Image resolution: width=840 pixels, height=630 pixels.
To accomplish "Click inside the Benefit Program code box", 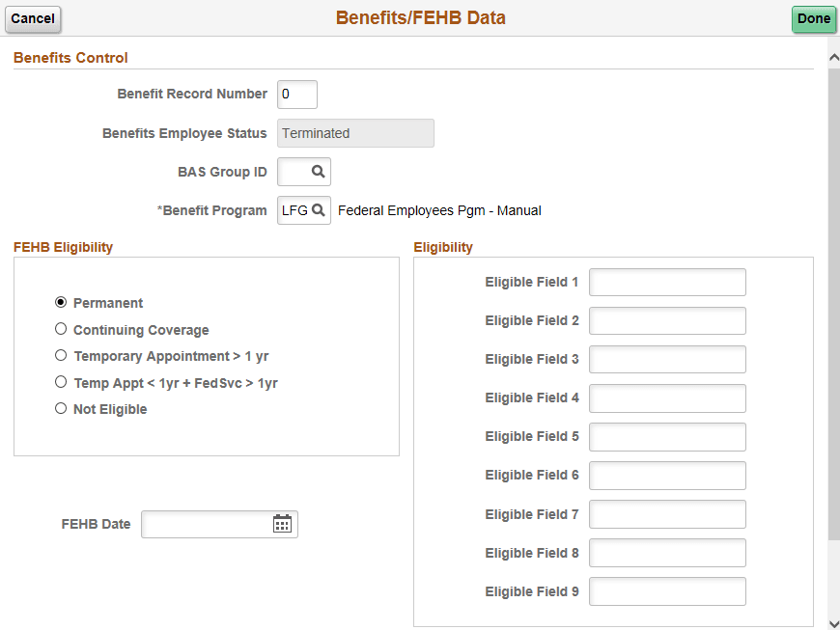I will coord(294,210).
